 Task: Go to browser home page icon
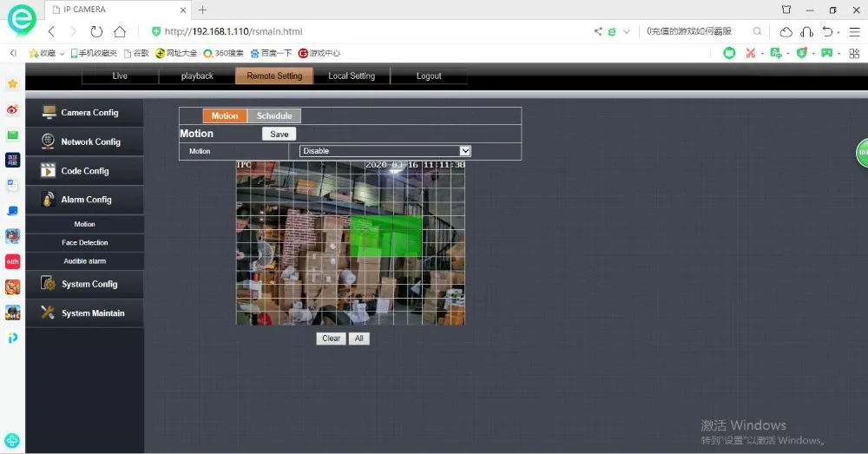(x=120, y=31)
